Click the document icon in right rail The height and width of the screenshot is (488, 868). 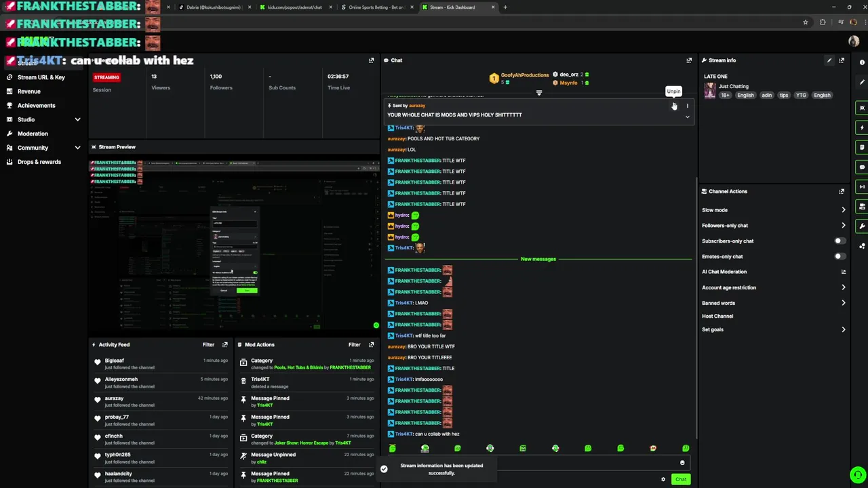862,147
